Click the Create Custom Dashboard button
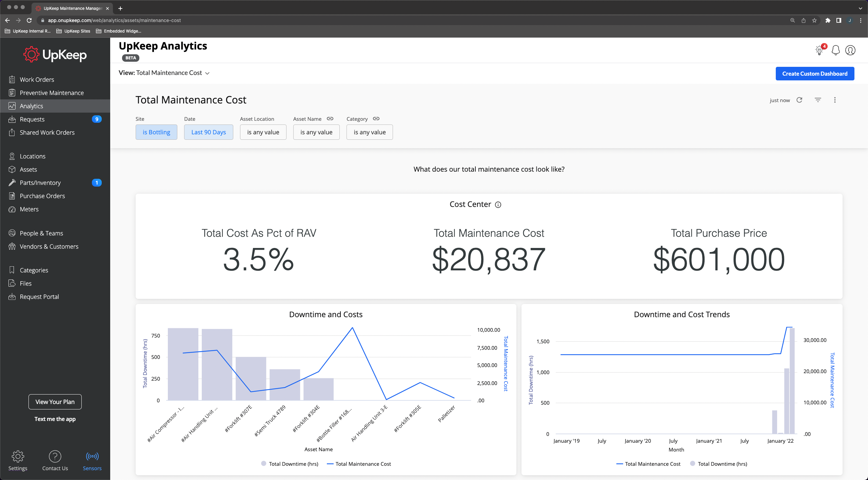This screenshot has width=868, height=480. 815,73
